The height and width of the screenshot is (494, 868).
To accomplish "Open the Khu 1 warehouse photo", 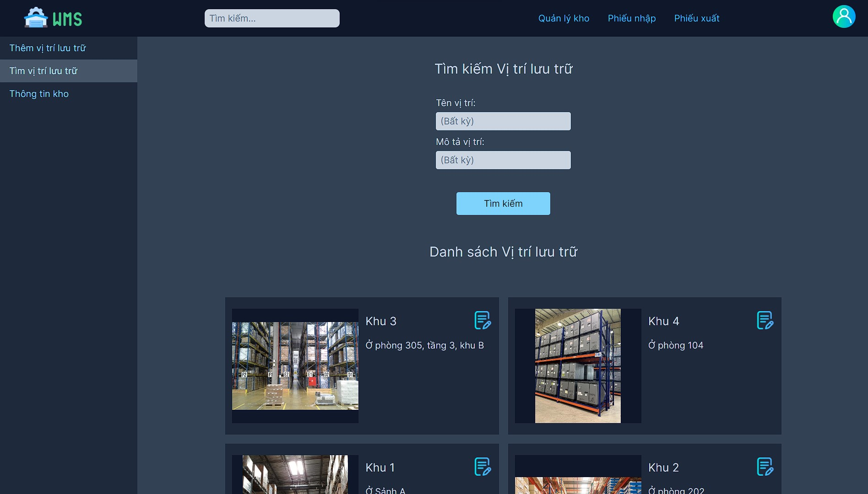I will pos(295,474).
